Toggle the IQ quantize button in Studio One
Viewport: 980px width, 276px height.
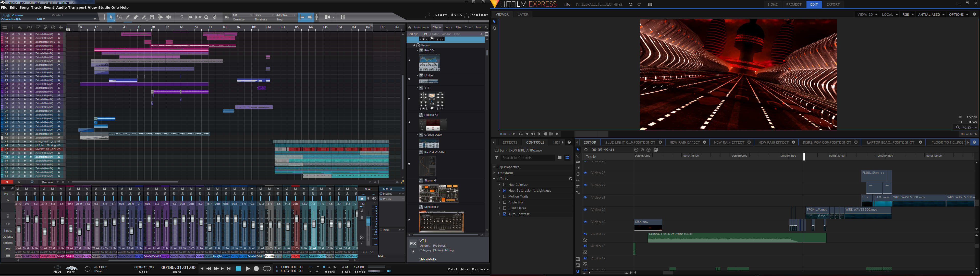pyautogui.click(x=227, y=18)
